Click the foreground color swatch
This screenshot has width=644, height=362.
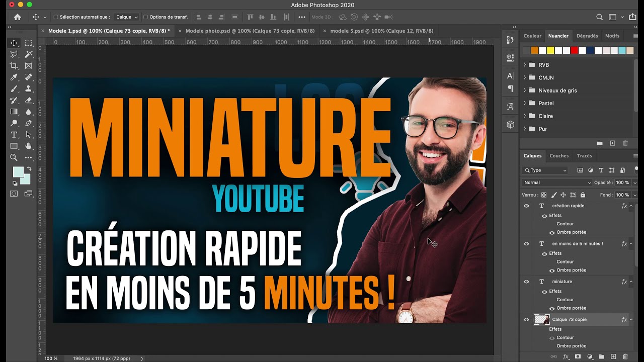point(18,172)
